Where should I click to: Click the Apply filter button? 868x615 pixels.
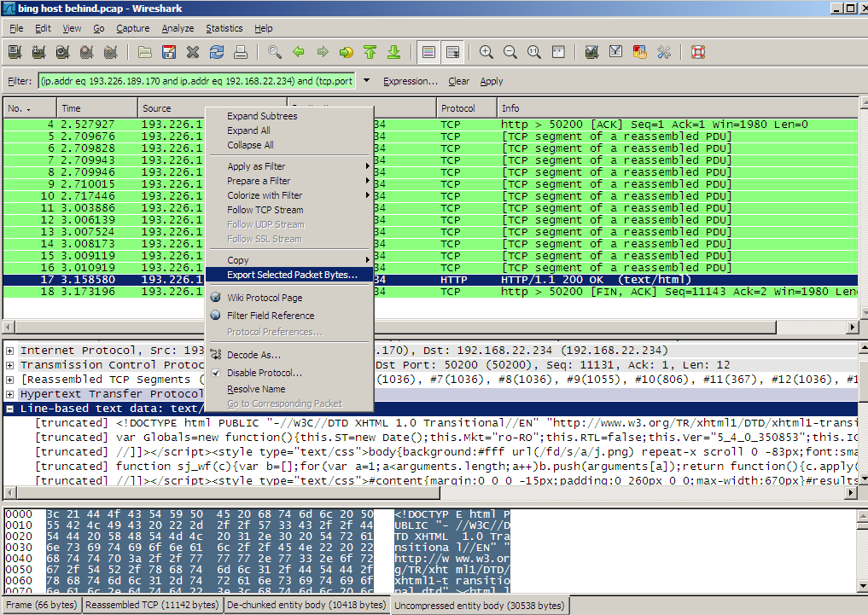[x=491, y=81]
